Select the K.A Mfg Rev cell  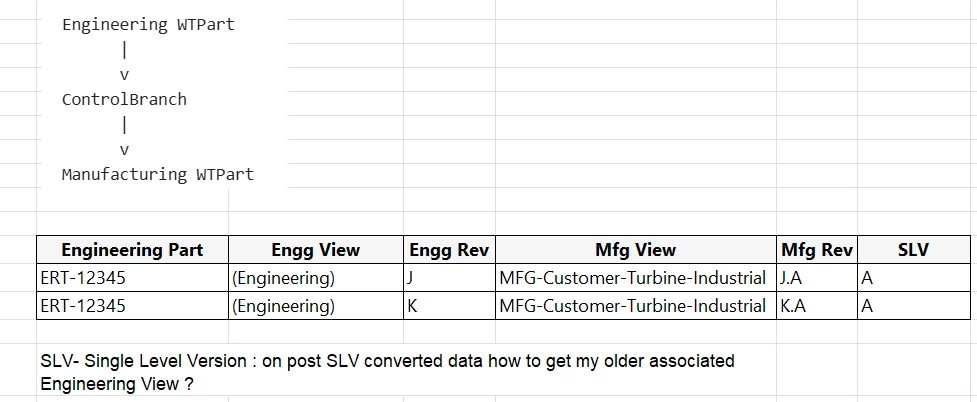(817, 305)
